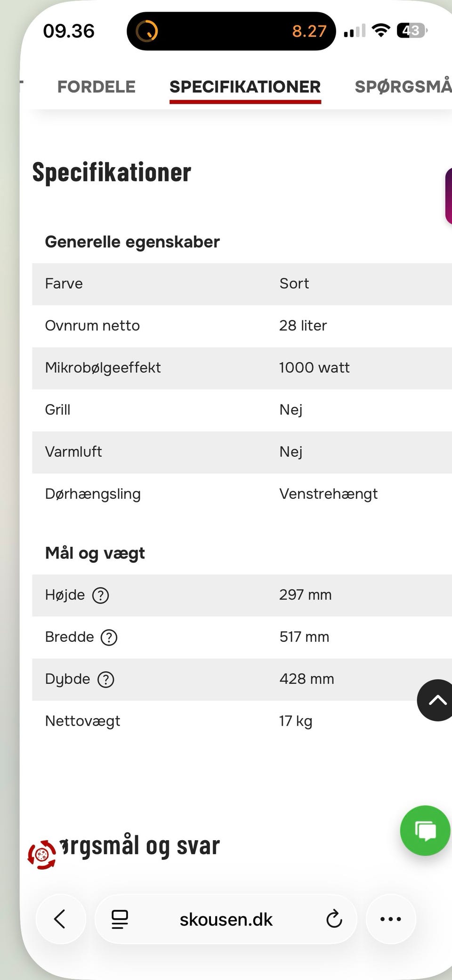Tap the Wi-Fi status icon
This screenshot has width=452, height=980.
click(x=381, y=31)
